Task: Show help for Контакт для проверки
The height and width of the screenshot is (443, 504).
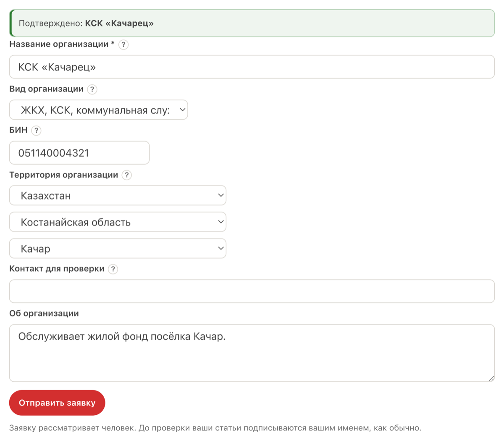Action: (113, 269)
